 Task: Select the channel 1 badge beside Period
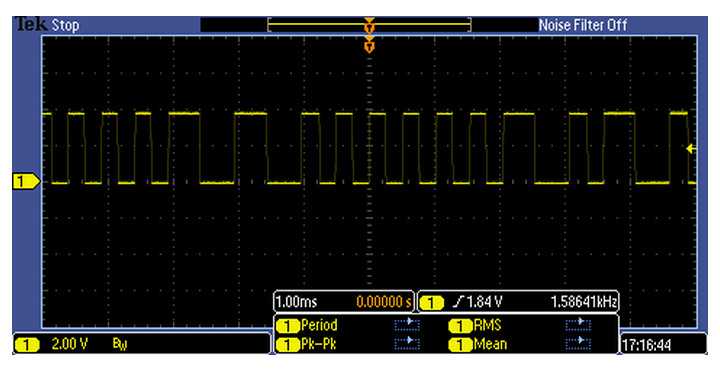pyautogui.click(x=287, y=326)
